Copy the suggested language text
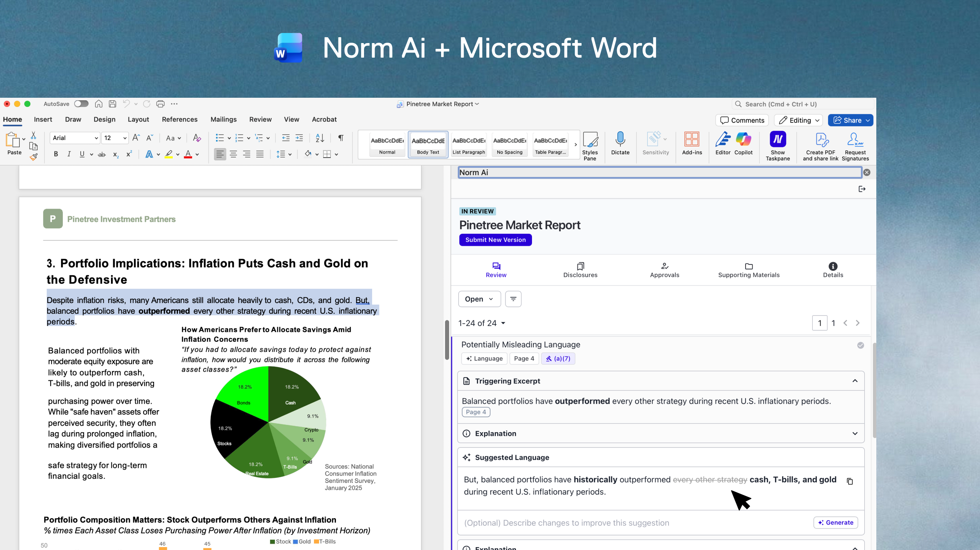The height and width of the screenshot is (550, 980). click(x=850, y=481)
